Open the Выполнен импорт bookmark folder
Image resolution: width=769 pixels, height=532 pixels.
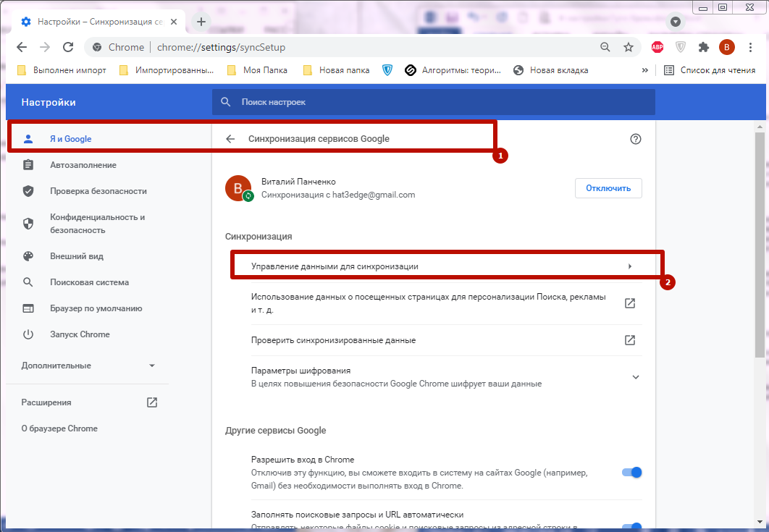(62, 70)
